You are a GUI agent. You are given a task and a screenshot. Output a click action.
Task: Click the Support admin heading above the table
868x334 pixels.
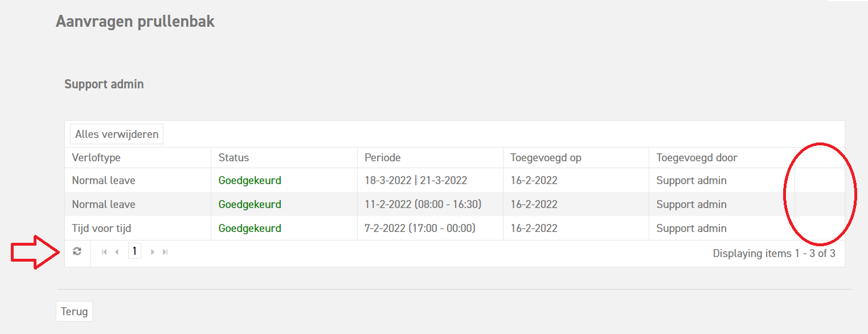104,84
